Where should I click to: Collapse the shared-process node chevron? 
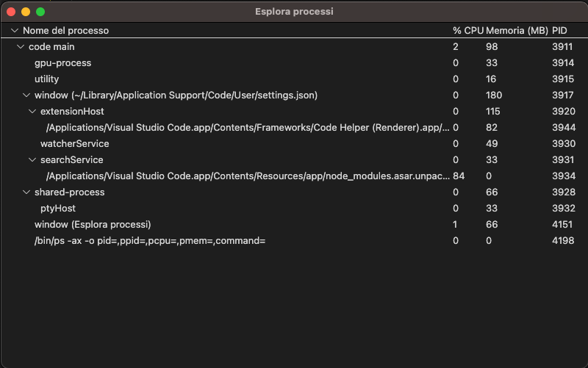[26, 192]
